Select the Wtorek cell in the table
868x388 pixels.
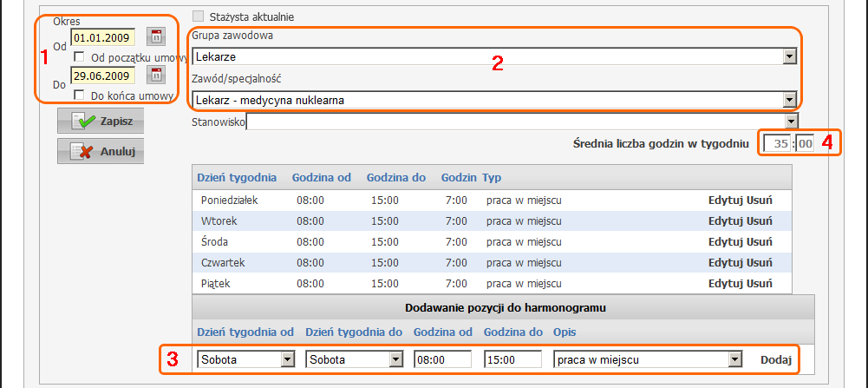click(219, 221)
